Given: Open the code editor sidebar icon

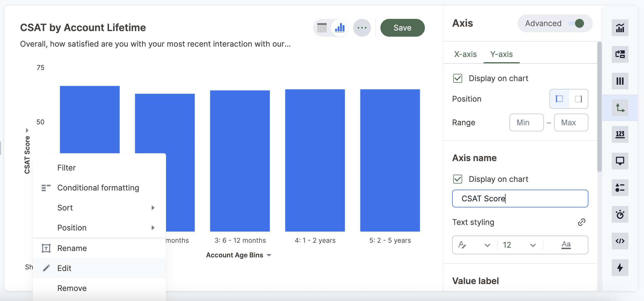Looking at the screenshot, I should [x=620, y=241].
